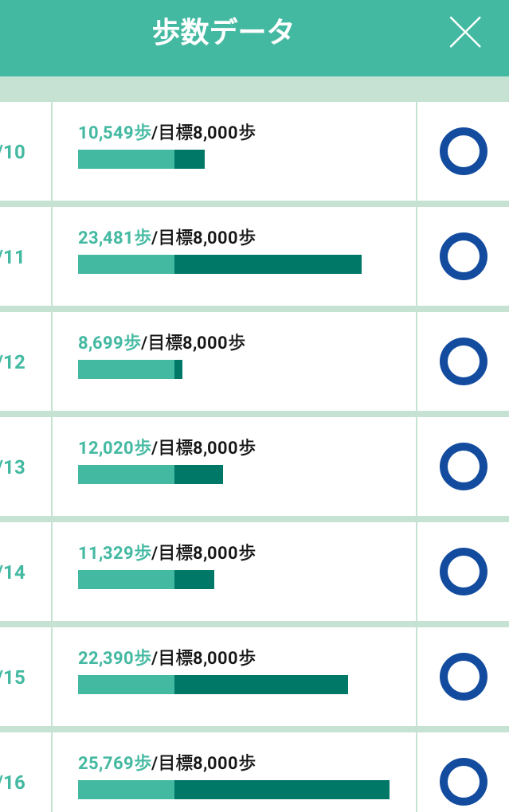Select the /15 date label
The image size is (509, 812).
tap(13, 678)
